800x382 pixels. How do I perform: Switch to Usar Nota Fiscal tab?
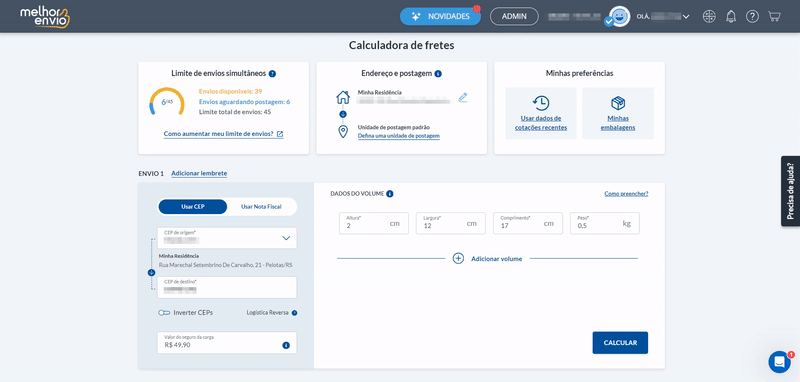coord(261,207)
